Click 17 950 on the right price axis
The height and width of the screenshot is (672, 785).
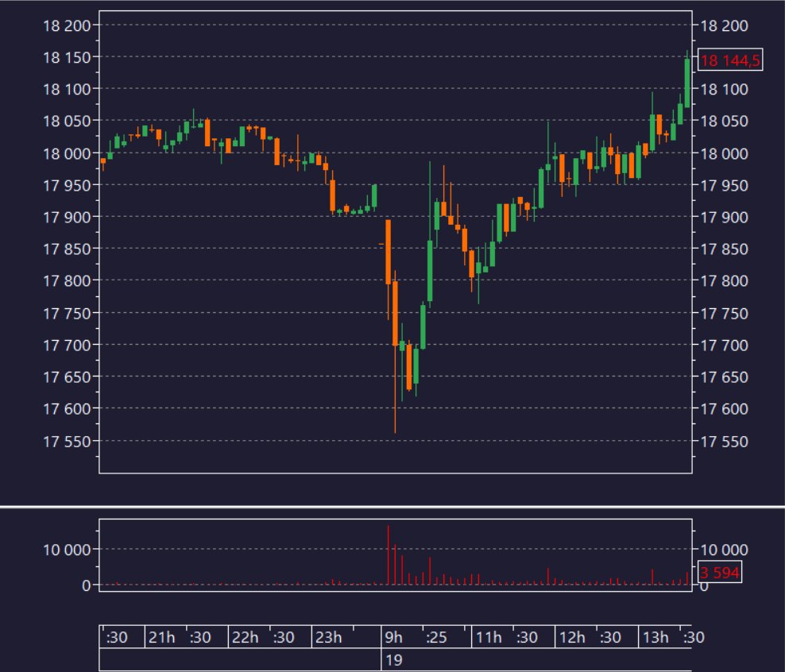pyautogui.click(x=723, y=186)
